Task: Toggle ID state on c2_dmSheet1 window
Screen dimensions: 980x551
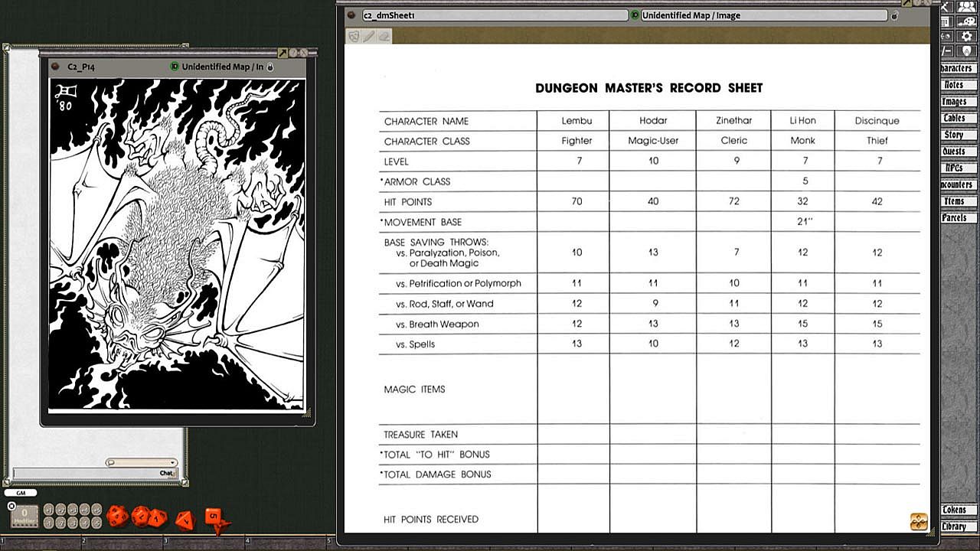Action: pos(635,15)
